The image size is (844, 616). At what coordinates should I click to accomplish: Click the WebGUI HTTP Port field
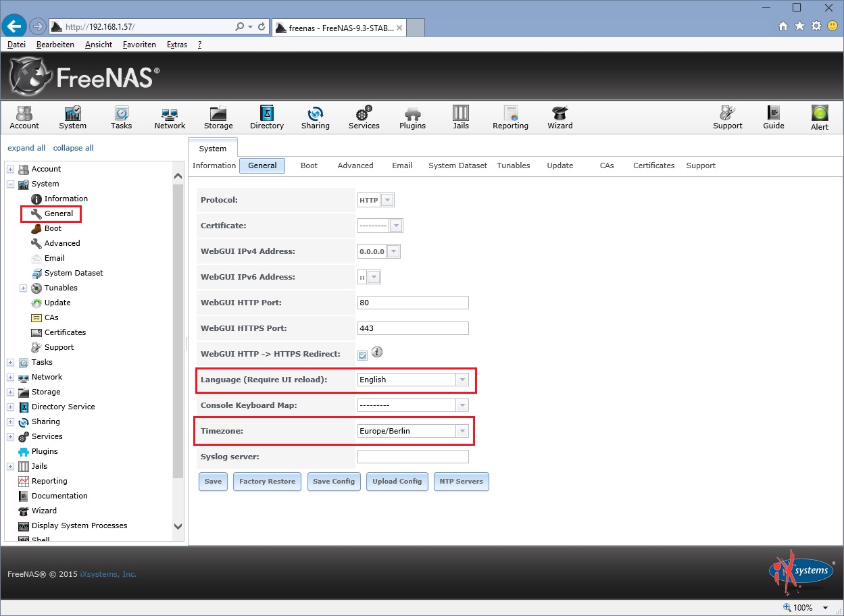pos(413,303)
